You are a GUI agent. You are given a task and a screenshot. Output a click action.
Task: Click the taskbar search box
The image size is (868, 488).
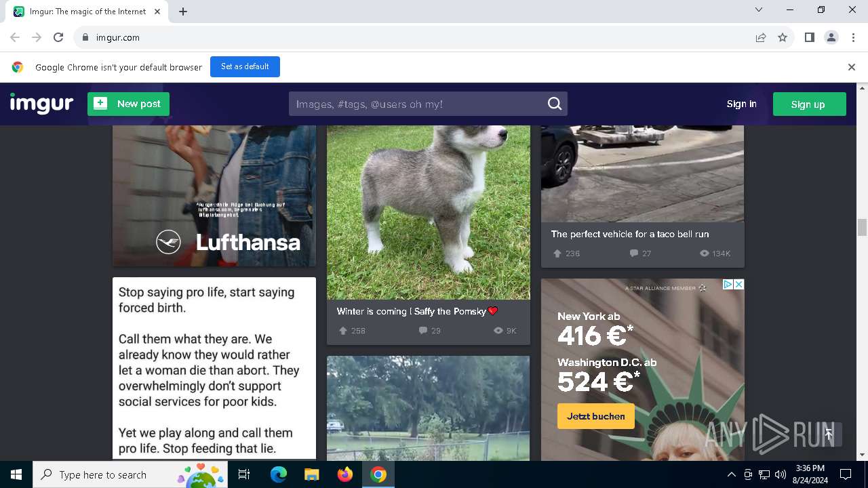(130, 474)
